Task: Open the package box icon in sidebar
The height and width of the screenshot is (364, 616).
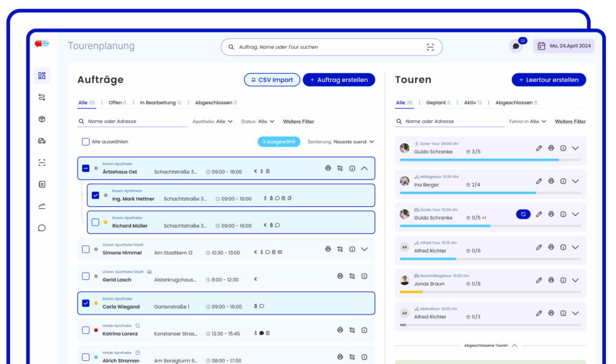Action: 42,119
